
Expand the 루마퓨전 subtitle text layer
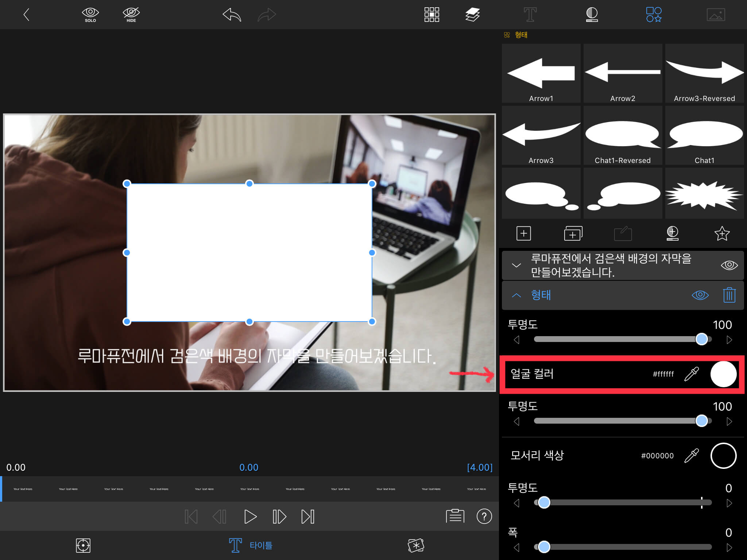516,265
